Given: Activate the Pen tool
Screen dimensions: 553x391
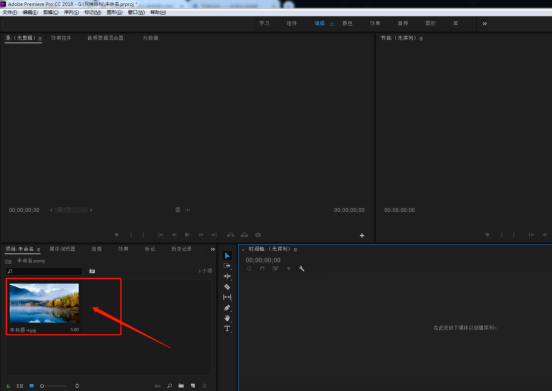Looking at the screenshot, I should point(227,308).
